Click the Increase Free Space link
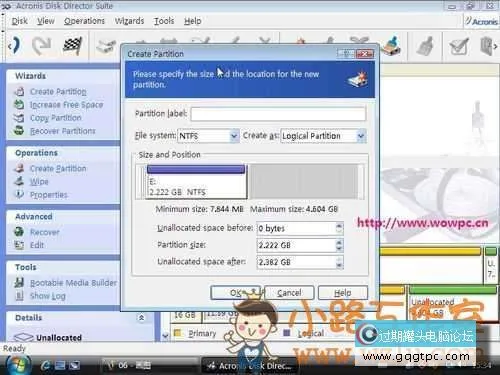 pos(66,105)
